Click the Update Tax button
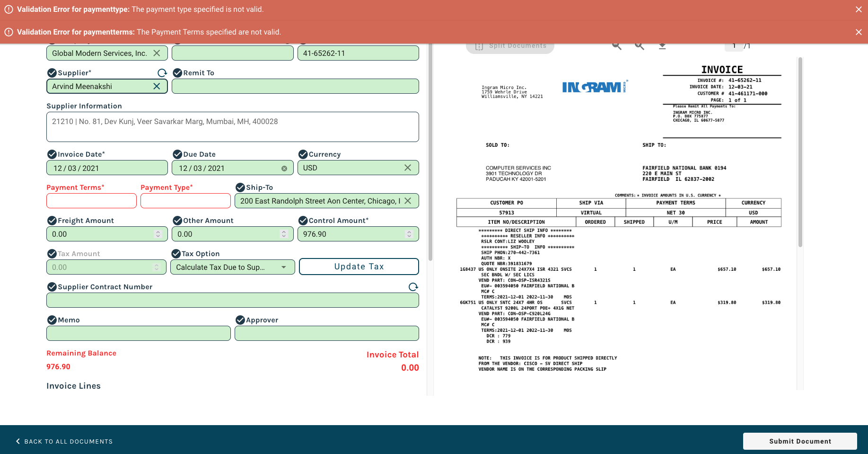Image resolution: width=868 pixels, height=454 pixels. [359, 267]
